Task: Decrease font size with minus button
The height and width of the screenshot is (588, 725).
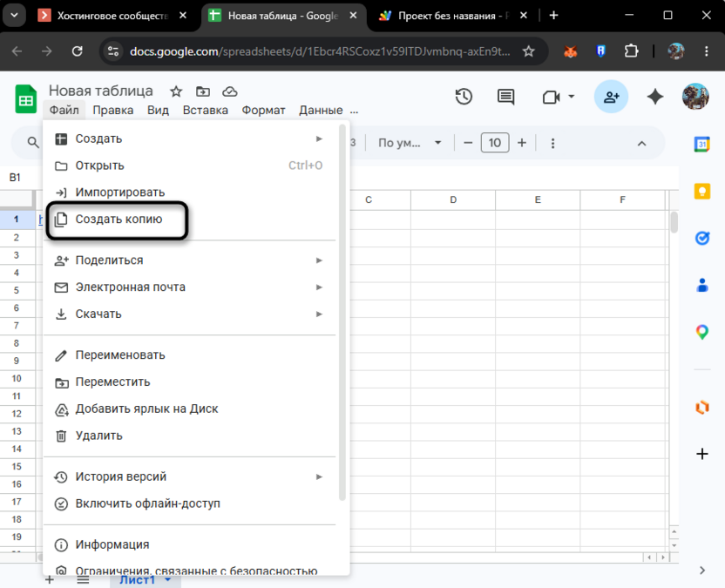Action: [468, 143]
